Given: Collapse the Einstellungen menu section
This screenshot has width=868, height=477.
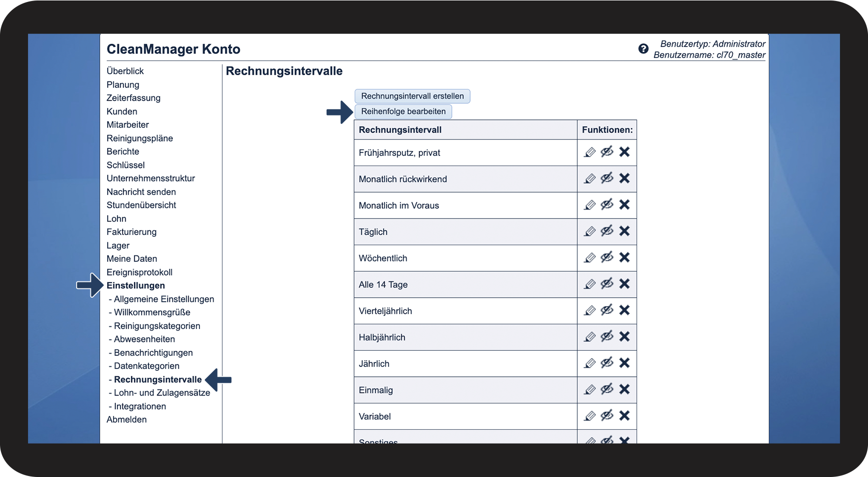Looking at the screenshot, I should pyautogui.click(x=136, y=285).
